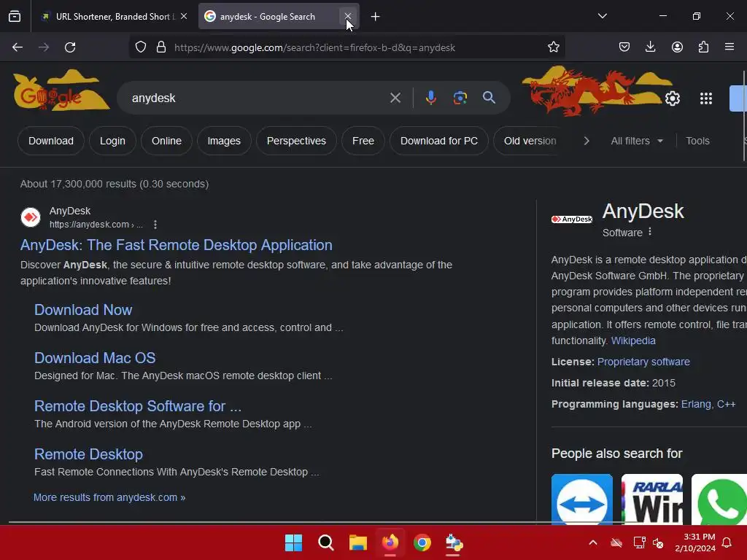The width and height of the screenshot is (747, 560).
Task: Open Erlang programming language link
Action: (x=696, y=404)
